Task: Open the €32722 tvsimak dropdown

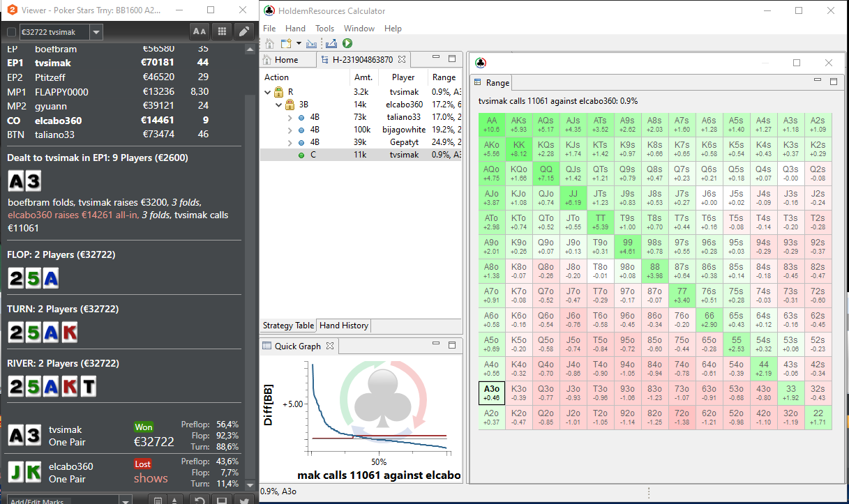Action: [x=96, y=32]
